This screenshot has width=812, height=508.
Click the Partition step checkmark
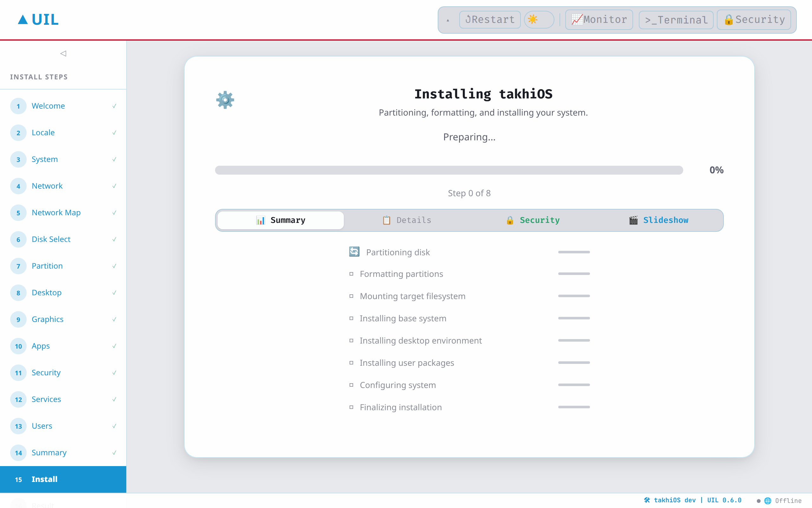point(114,266)
